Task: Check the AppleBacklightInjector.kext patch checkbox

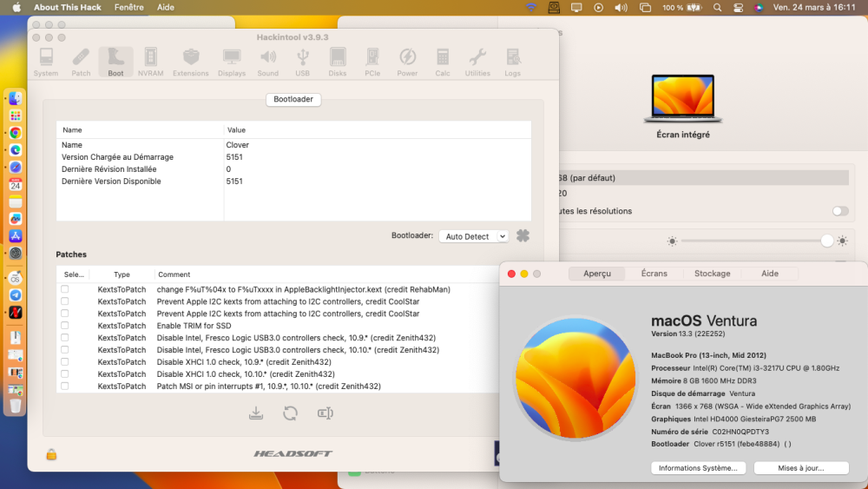Action: pos(65,289)
